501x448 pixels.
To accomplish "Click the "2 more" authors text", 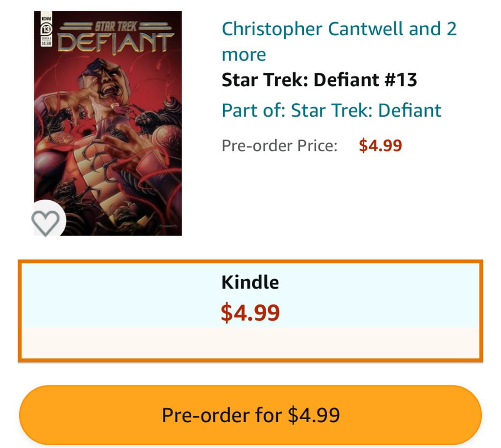I will click(245, 54).
